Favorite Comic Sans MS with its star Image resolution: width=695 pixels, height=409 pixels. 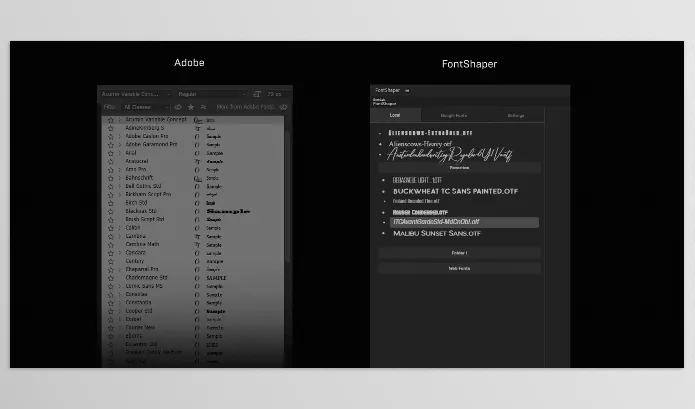[111, 286]
